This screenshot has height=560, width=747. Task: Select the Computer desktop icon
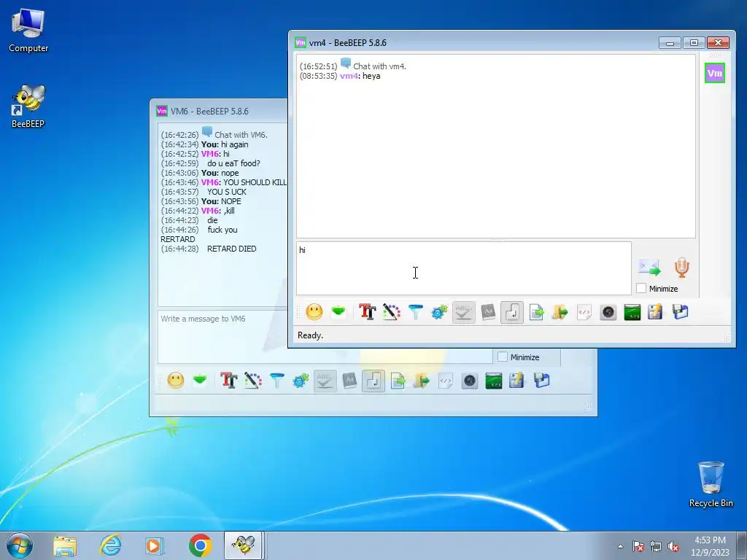pyautogui.click(x=28, y=31)
